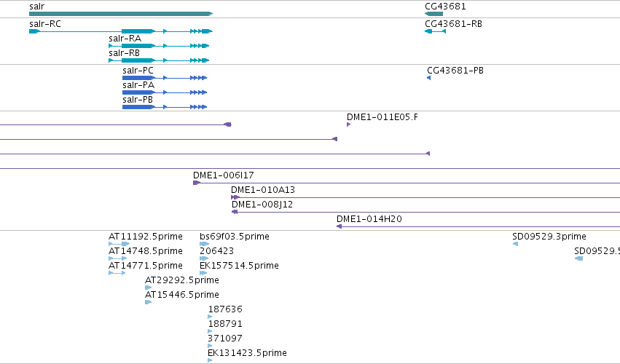The height and width of the screenshot is (364, 620).
Task: Click the DME1-010A13 clone label
Action: pyautogui.click(x=263, y=190)
